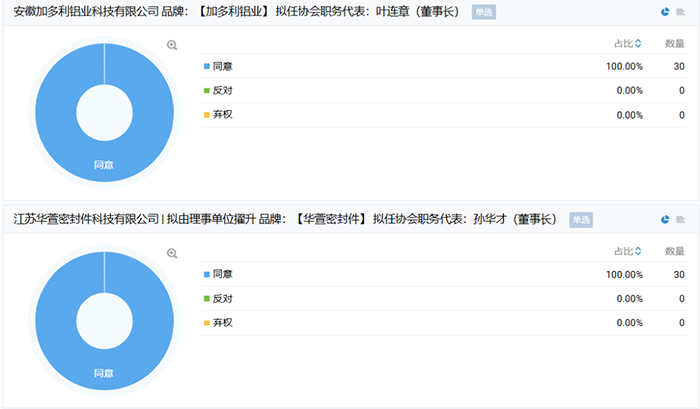Zoom in on the second donut chart
This screenshot has width=700, height=409.
[x=172, y=253]
